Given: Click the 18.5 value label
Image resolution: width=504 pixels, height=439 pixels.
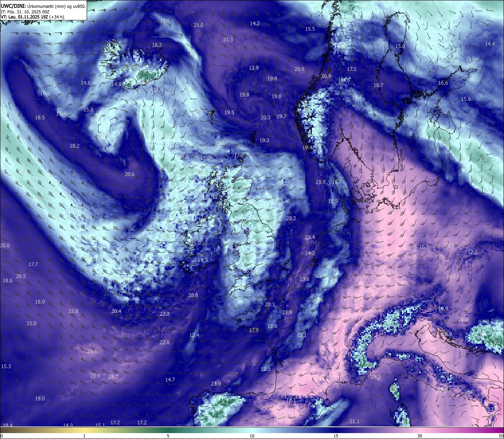Looking at the screenshot, I should (40, 118).
